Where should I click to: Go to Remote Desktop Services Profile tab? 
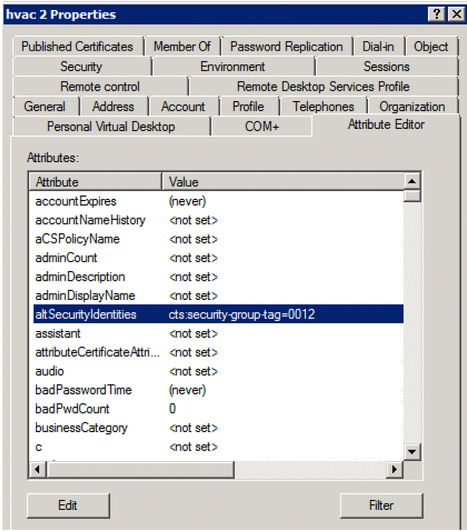click(323, 87)
